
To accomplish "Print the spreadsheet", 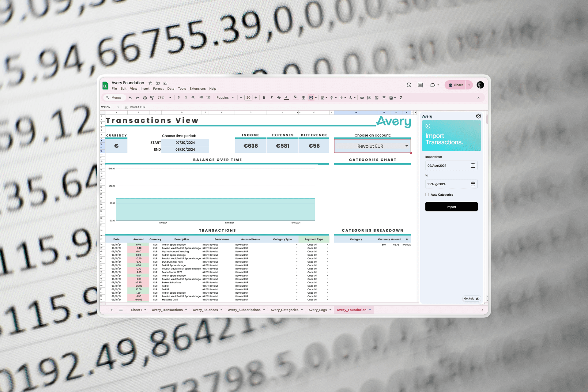I will [x=145, y=98].
